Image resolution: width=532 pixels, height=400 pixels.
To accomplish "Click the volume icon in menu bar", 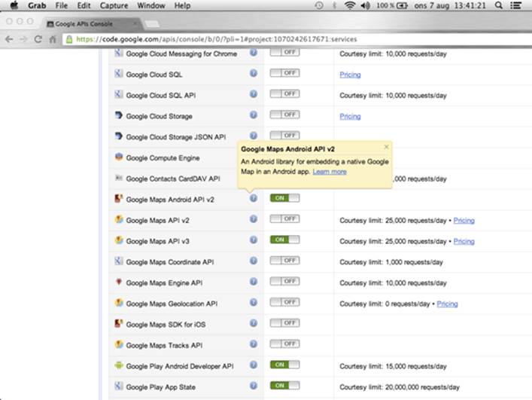I will (366, 5).
